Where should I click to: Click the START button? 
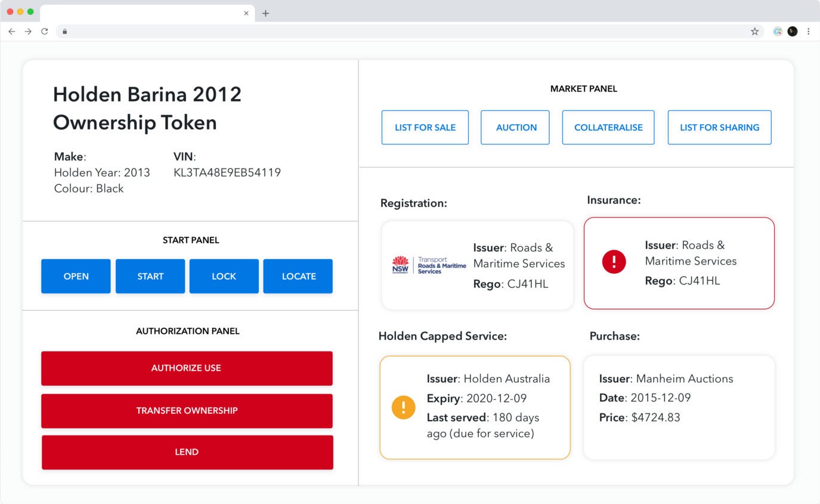coord(150,276)
